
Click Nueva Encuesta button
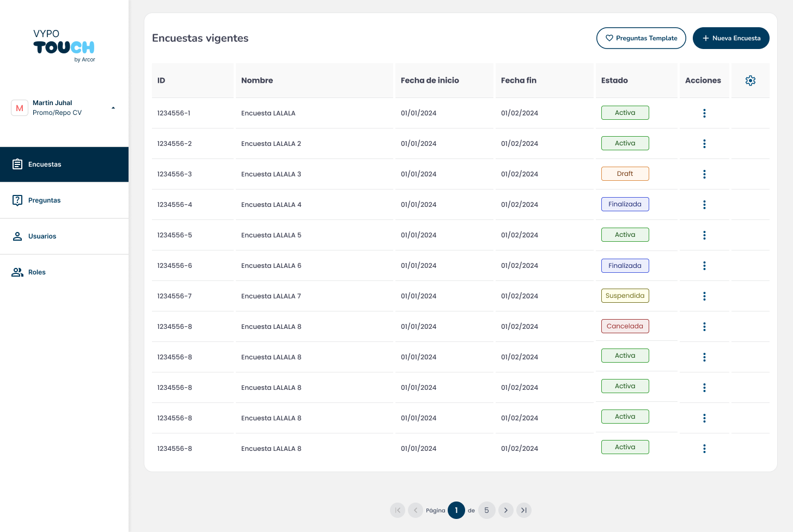point(731,38)
